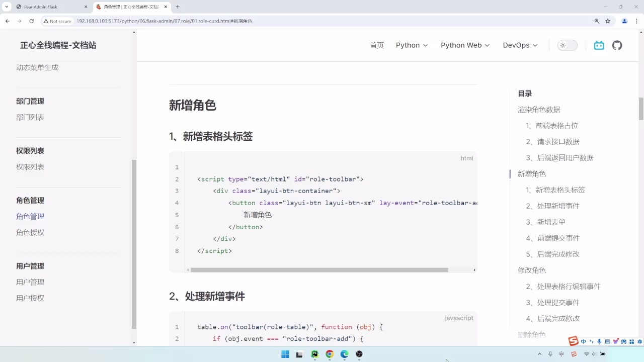Launch Microsoft Edge from the taskbar

[x=344, y=354]
